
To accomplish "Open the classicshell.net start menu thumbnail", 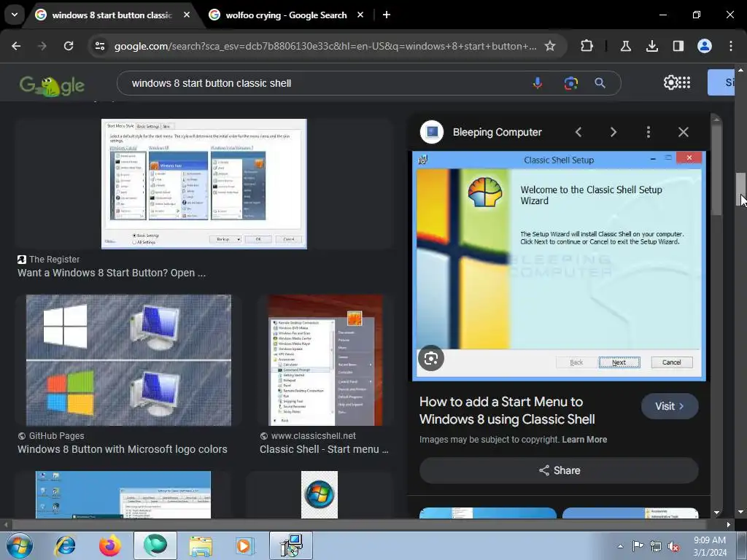I will click(325, 360).
